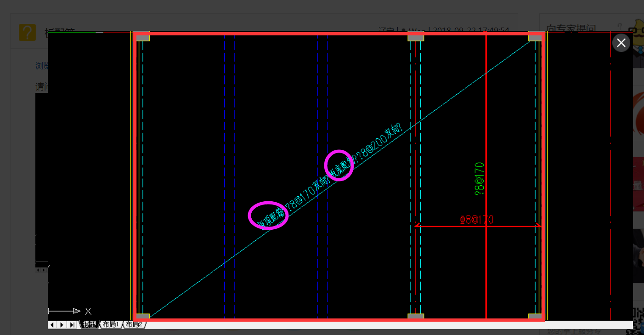This screenshot has width=644, height=335.
Task: Click the red Φ8@170 dimension label
Action: [477, 220]
